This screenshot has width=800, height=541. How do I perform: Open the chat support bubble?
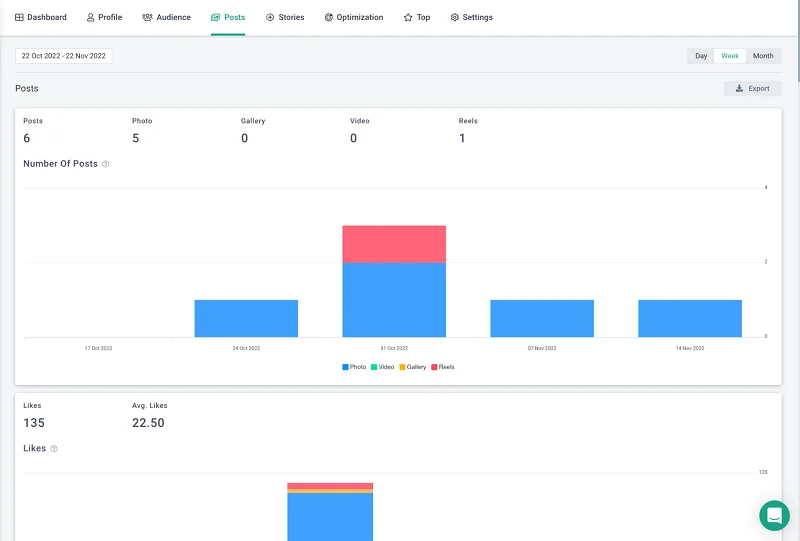pos(774,515)
